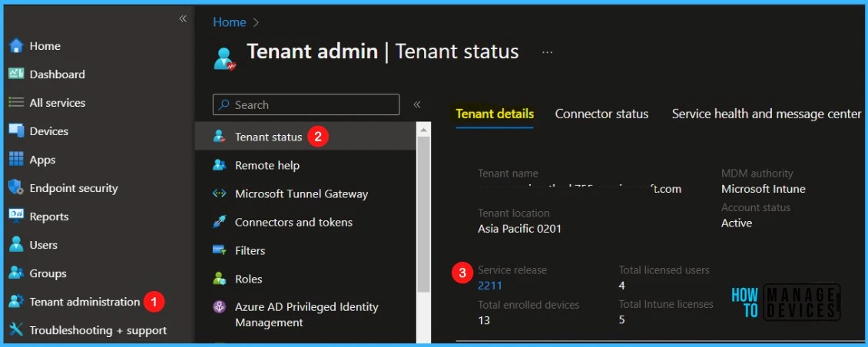Click the Tenant admin header icon
868x347 pixels.
click(x=225, y=58)
